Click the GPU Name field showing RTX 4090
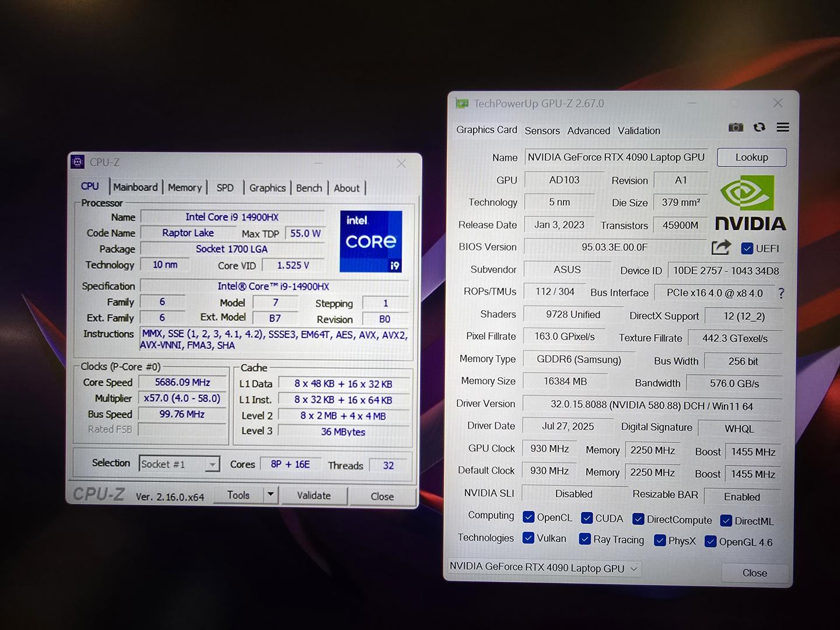840x630 pixels. click(616, 157)
